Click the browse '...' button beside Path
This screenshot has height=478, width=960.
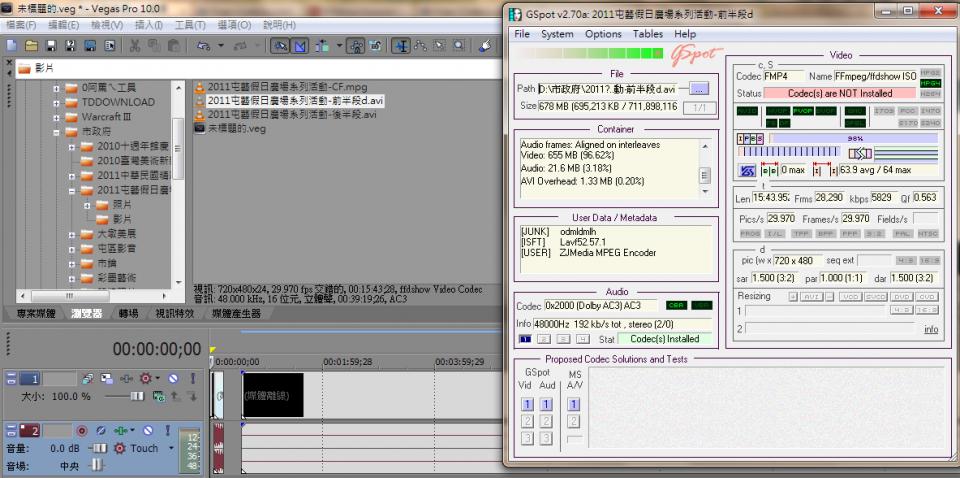698,89
